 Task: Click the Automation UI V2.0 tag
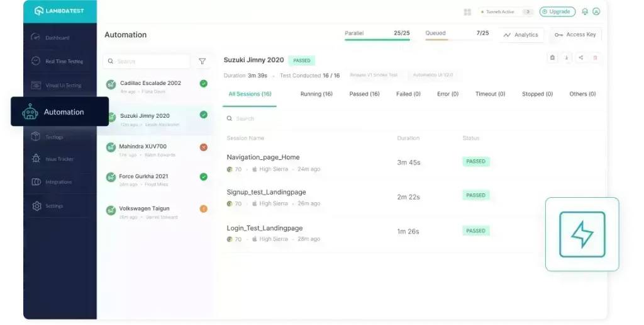pyautogui.click(x=433, y=76)
